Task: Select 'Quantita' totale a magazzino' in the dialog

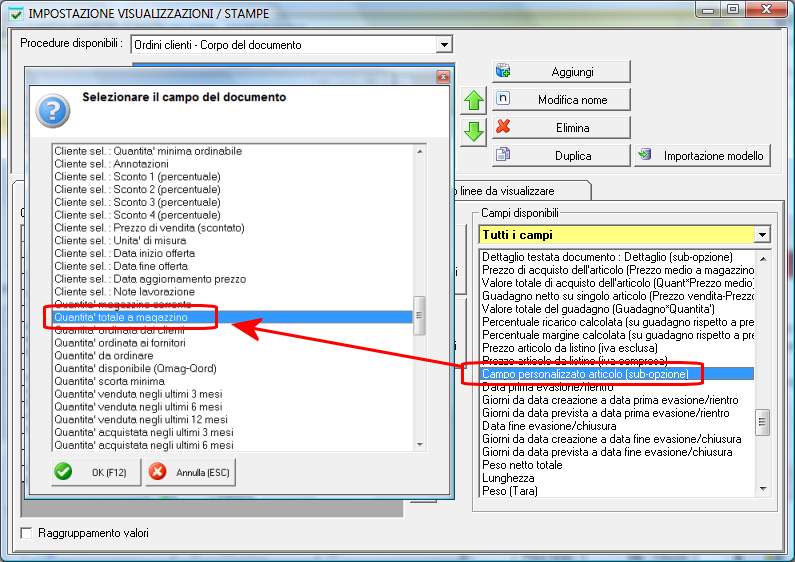Action: 233,317
